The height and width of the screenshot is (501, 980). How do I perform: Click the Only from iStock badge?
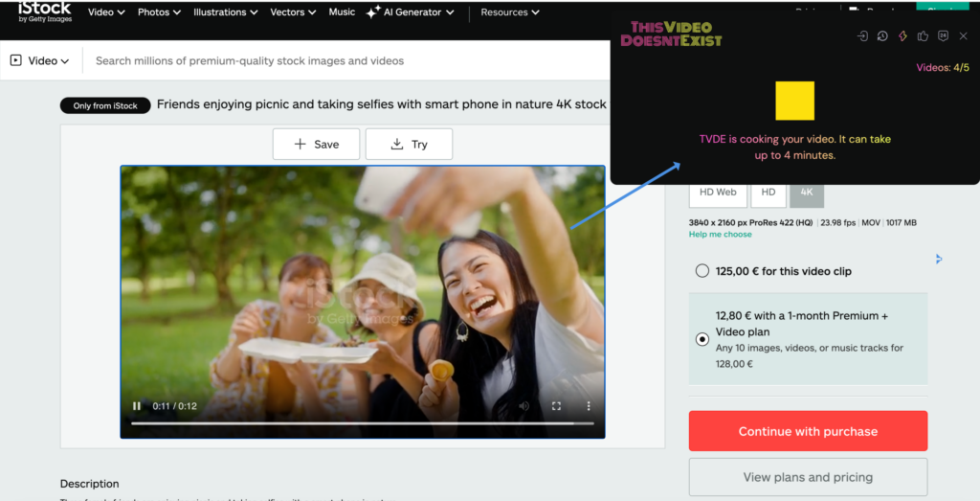(105, 105)
